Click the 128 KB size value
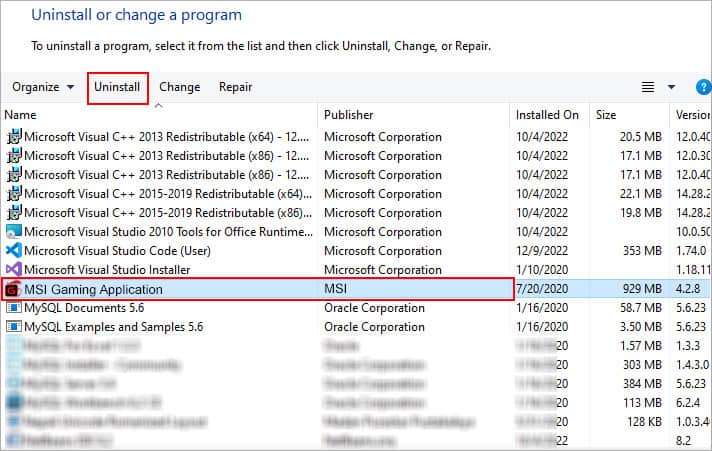712x451 pixels. point(644,422)
